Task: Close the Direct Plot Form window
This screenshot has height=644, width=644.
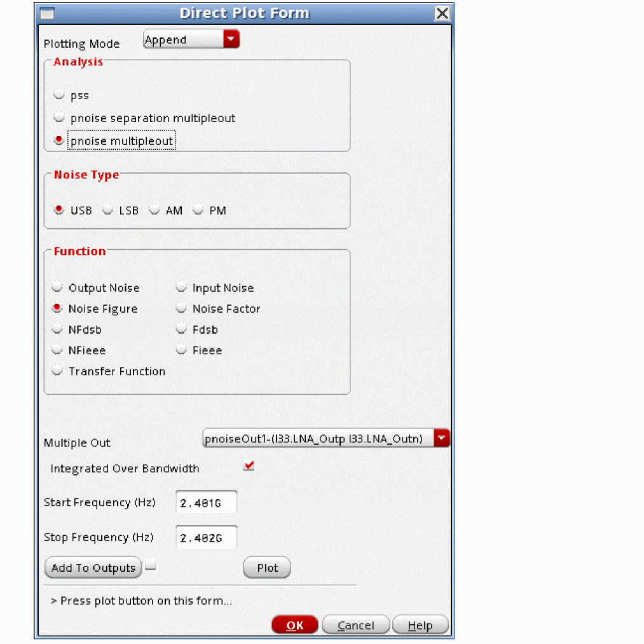Action: 442,13
